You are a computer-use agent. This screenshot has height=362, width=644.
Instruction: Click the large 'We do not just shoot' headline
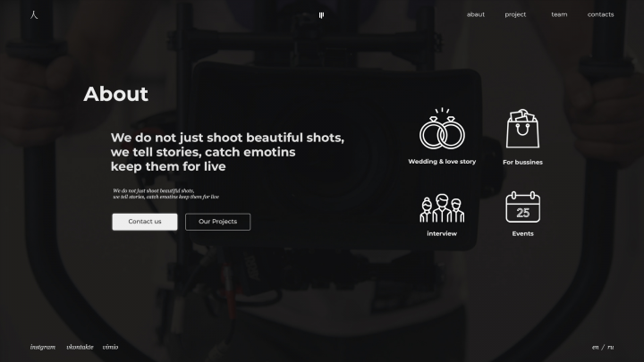[227, 152]
